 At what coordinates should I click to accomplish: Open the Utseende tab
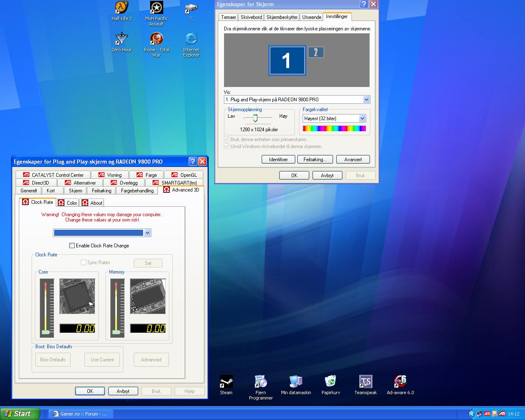pyautogui.click(x=312, y=17)
